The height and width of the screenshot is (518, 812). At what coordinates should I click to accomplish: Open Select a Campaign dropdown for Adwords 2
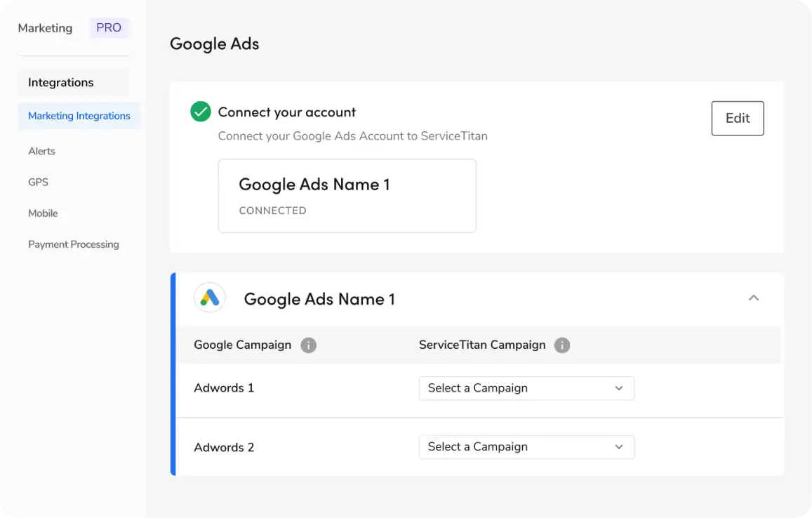click(526, 446)
